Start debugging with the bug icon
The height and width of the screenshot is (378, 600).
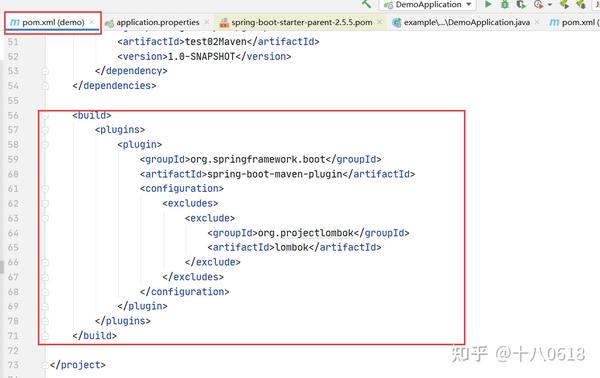tap(505, 4)
